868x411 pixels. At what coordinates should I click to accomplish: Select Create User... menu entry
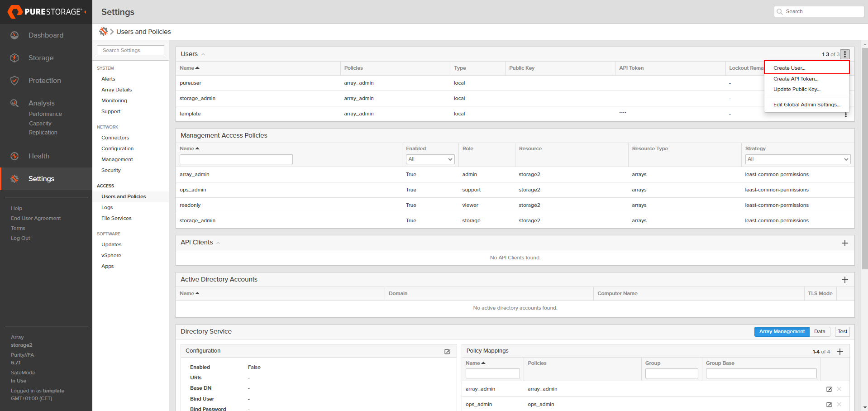[x=807, y=68]
